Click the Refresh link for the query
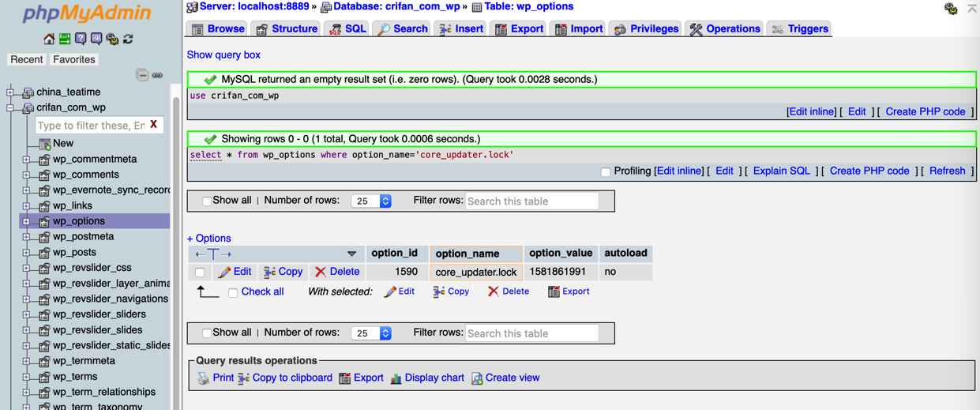 point(947,171)
